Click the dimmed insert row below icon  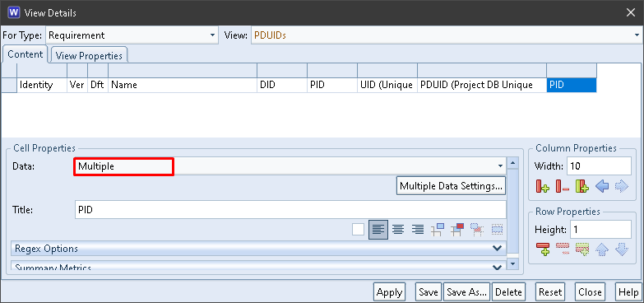[x=582, y=249]
